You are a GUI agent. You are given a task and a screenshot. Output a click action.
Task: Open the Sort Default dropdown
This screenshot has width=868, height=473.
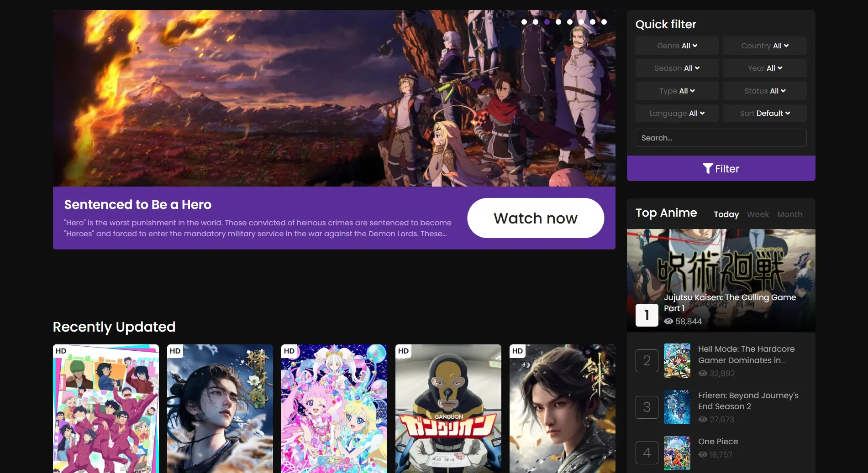(765, 113)
